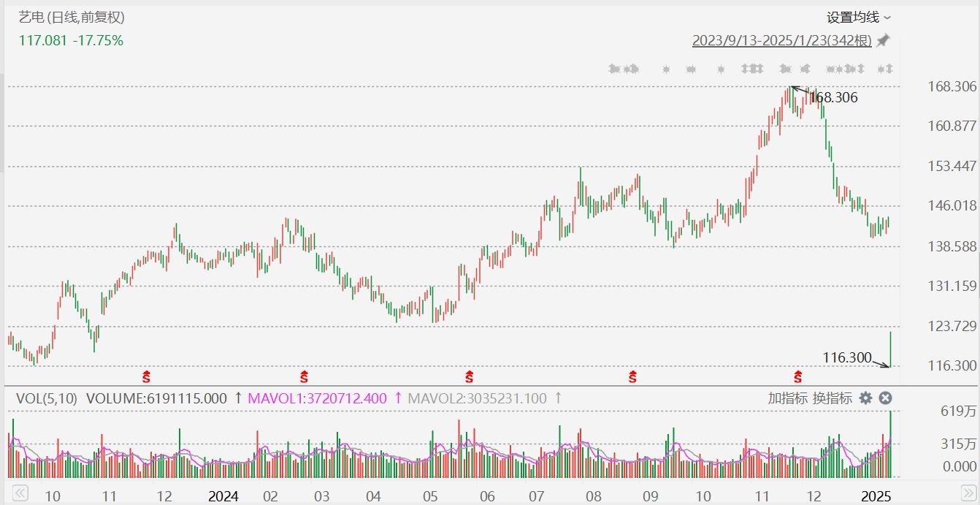Image resolution: width=980 pixels, height=505 pixels.
Task: Click 加指标 to add an indicator
Action: [787, 398]
